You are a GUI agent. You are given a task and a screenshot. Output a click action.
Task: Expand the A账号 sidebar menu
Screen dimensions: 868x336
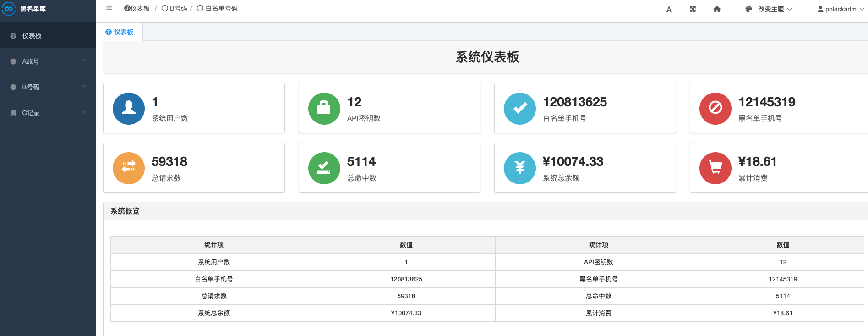(48, 61)
